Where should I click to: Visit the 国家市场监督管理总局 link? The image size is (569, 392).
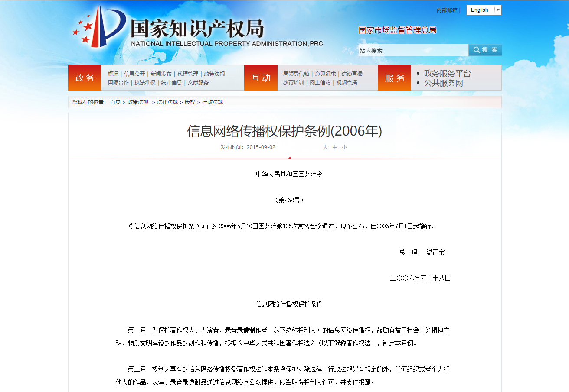pos(397,30)
